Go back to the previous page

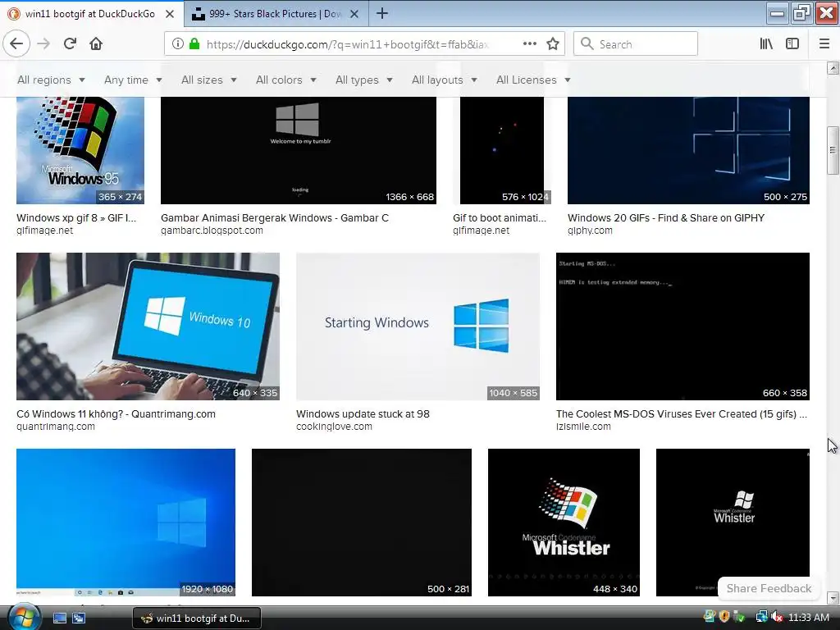coord(16,44)
